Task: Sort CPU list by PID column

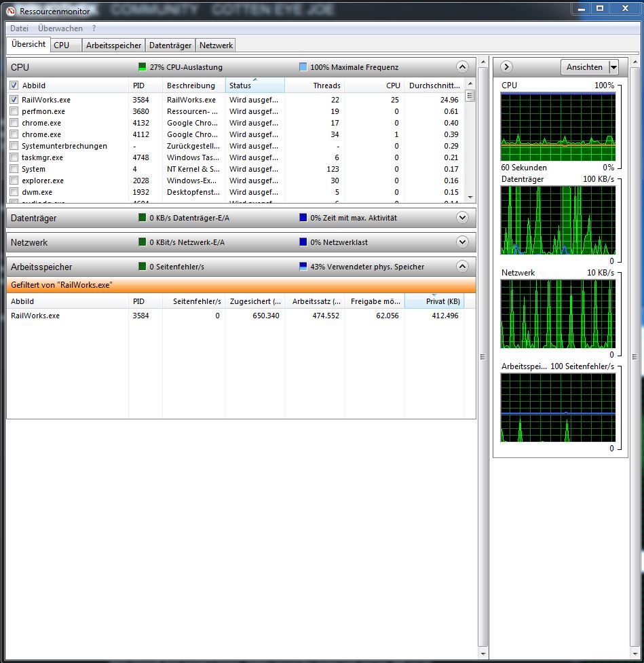Action: 145,86
